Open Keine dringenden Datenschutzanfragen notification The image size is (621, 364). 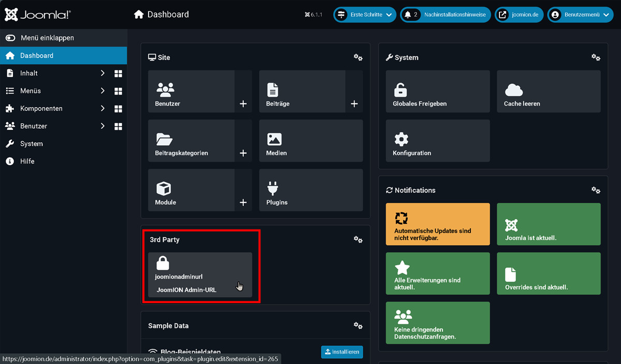point(438,323)
